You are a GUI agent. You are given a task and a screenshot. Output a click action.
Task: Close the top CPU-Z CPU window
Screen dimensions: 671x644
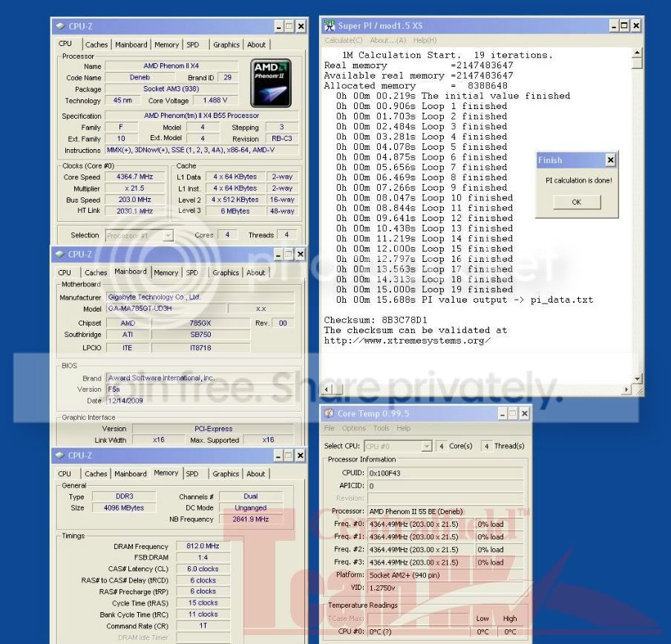301,26
